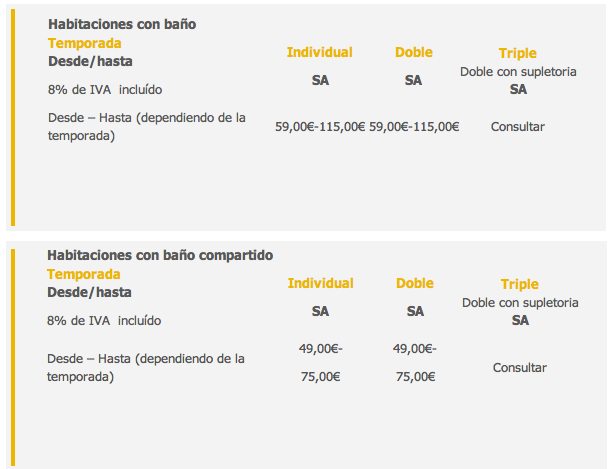Click '8% de IVA incluído' in first table
The height and width of the screenshot is (469, 615).
coord(105,90)
